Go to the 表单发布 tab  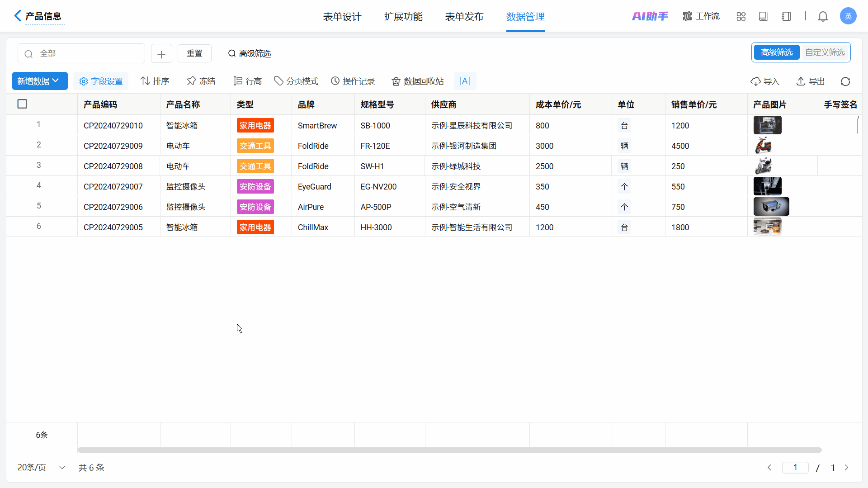point(464,17)
